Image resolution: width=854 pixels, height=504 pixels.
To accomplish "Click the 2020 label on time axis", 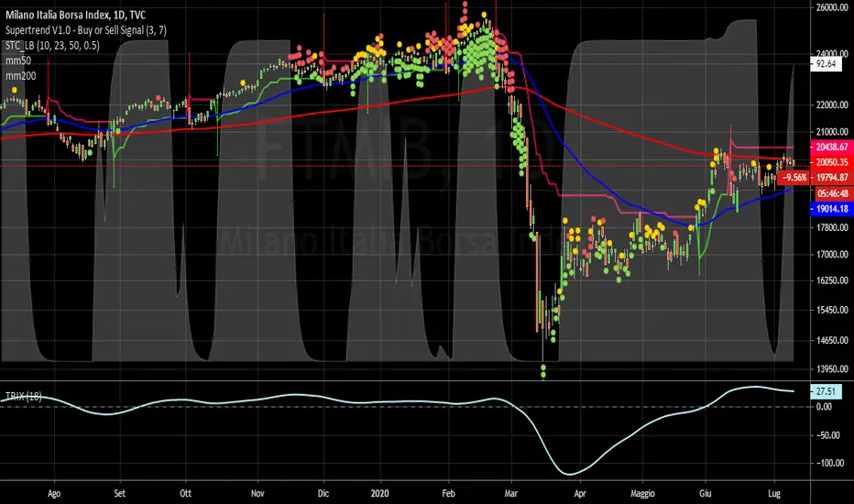I will point(381,491).
